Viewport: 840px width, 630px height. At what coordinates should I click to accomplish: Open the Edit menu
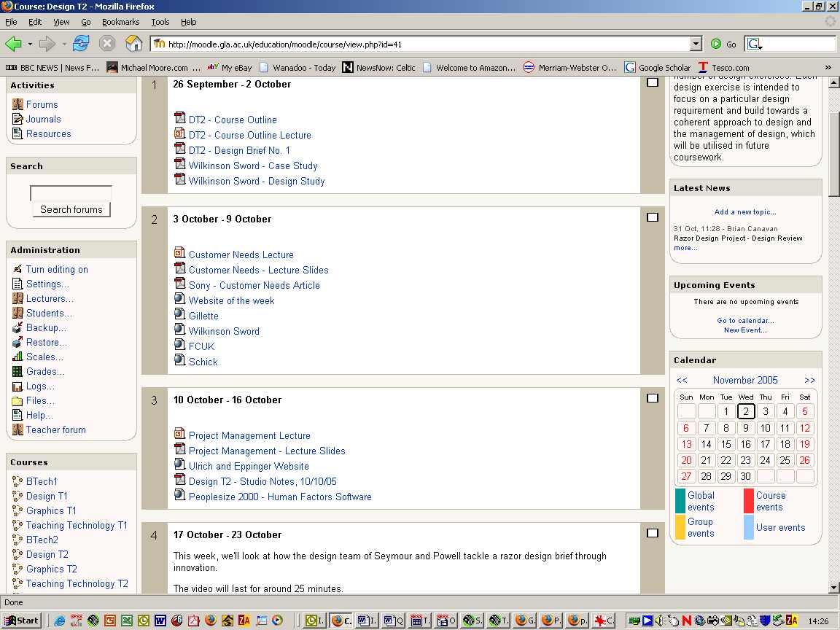(x=35, y=22)
